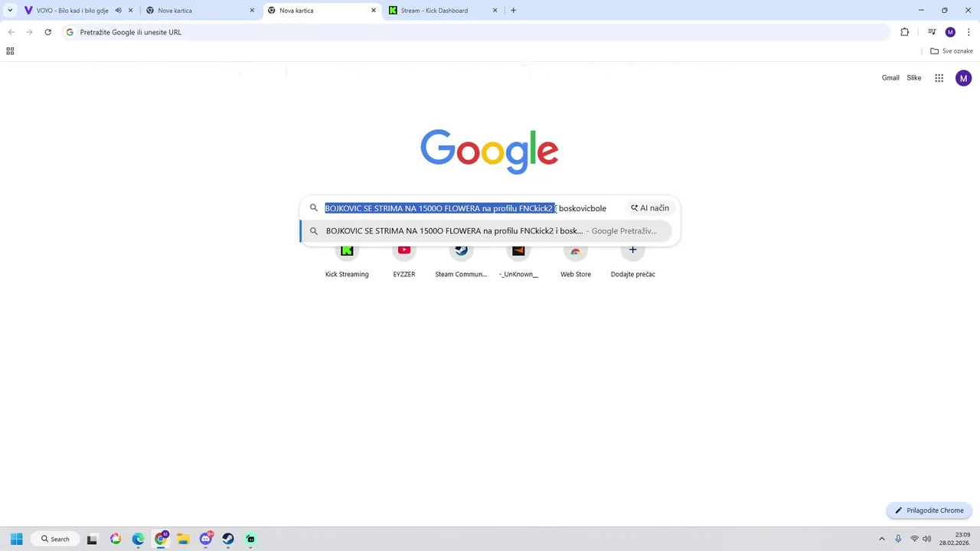This screenshot has height=551, width=980.
Task: Open the taskbar Search box
Action: pos(54,539)
